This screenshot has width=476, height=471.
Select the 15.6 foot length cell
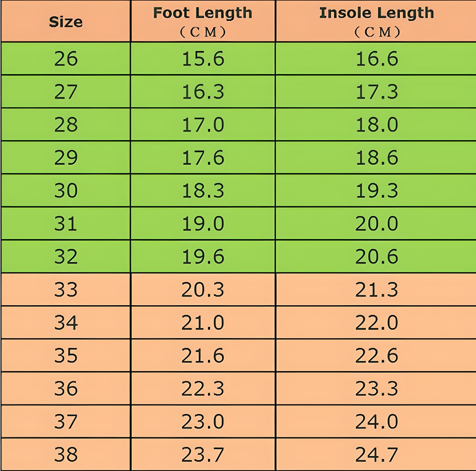coord(203,58)
